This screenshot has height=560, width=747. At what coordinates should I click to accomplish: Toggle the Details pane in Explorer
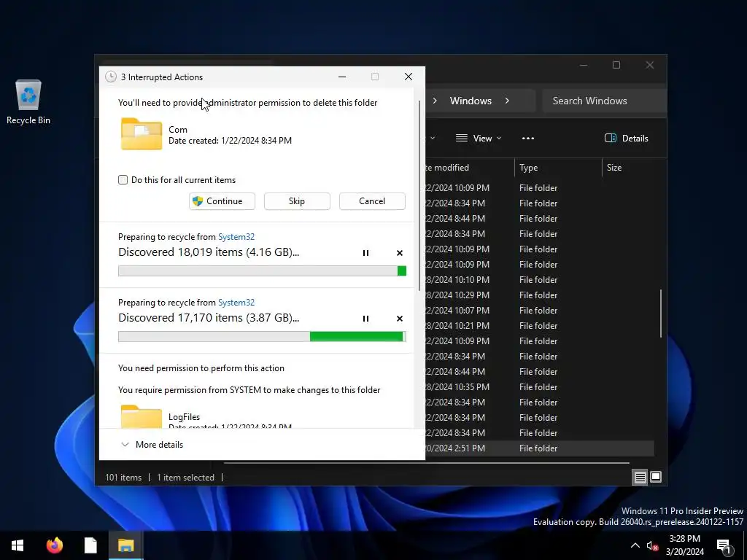click(626, 138)
